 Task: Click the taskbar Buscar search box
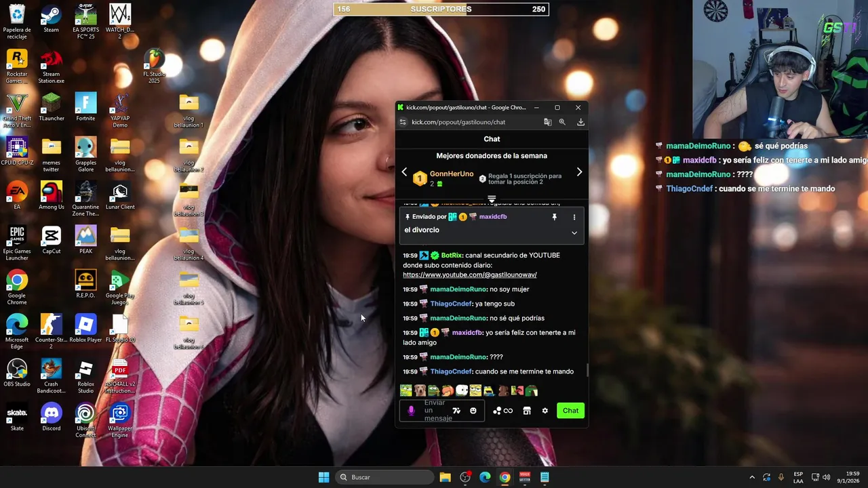[x=386, y=477]
